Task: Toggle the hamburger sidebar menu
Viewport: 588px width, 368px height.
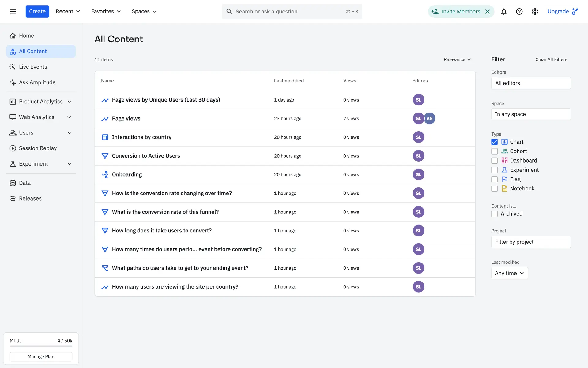Action: click(13, 11)
